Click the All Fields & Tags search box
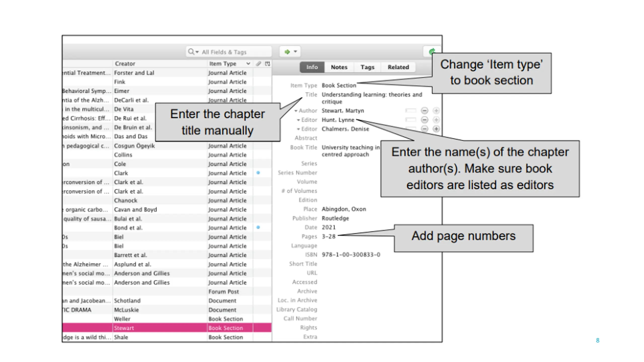 [x=229, y=52]
